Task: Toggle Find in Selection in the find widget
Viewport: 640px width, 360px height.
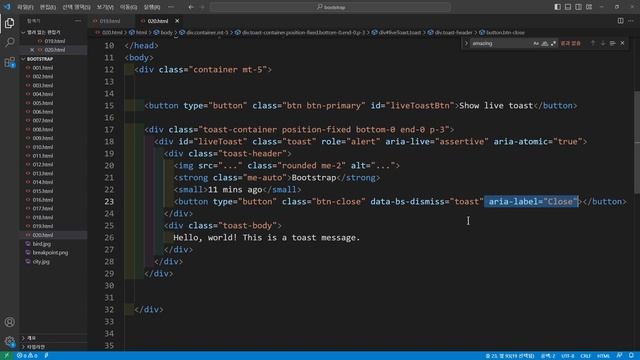Action: click(612, 43)
